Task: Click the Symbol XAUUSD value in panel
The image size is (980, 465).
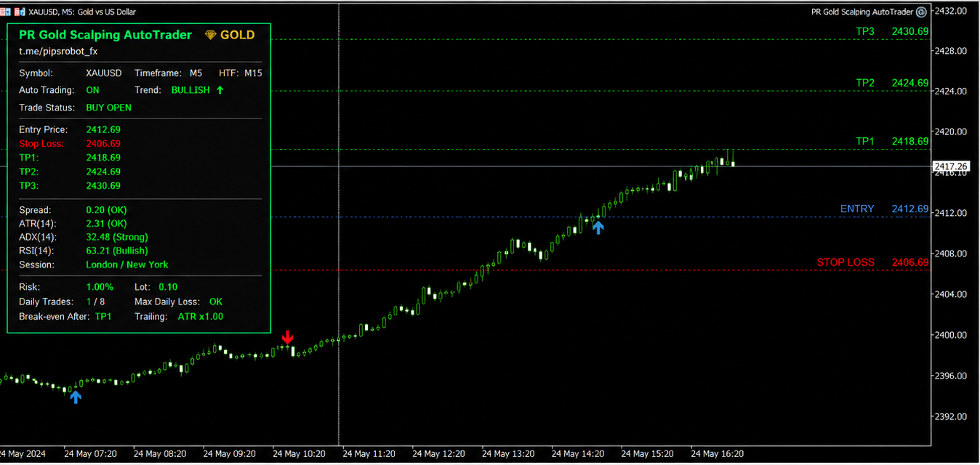Action: 104,73
